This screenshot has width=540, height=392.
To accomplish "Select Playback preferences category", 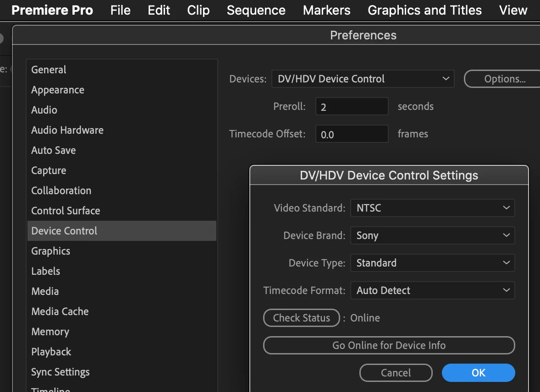I will coord(121,351).
